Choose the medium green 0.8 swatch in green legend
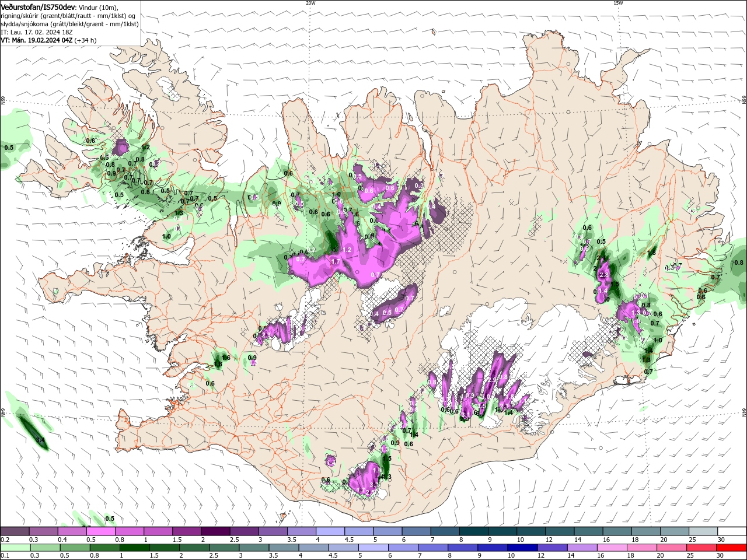Viewport: 747px width, 560px height. point(105,548)
